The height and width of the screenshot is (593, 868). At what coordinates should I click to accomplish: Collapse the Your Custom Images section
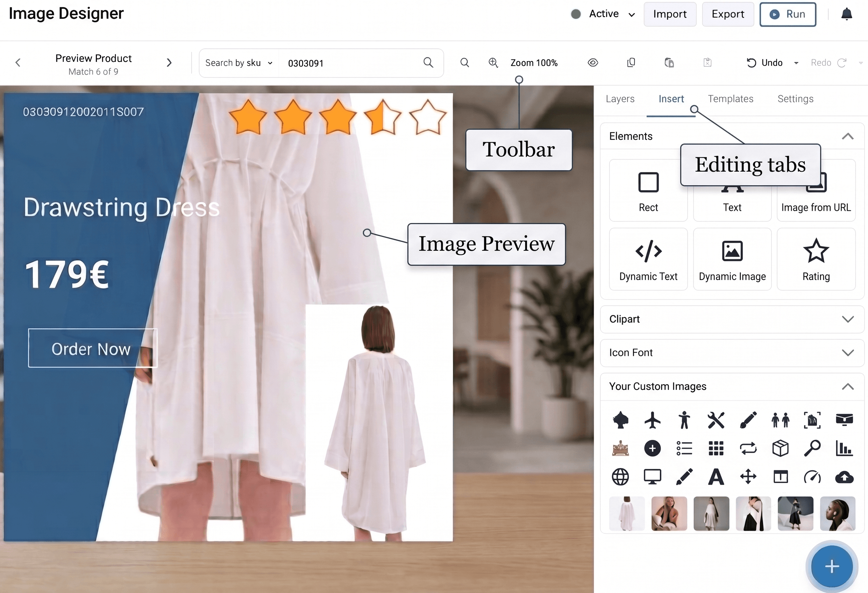click(848, 386)
